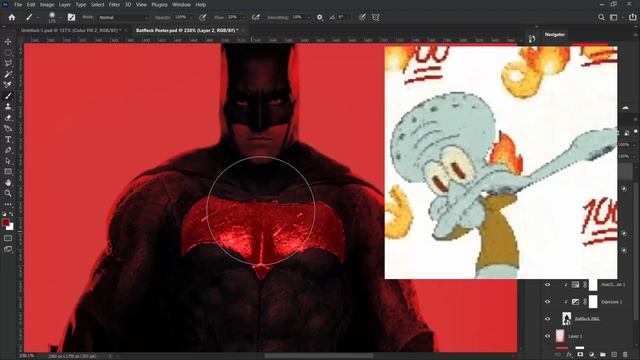Toggle pressure for opacity button
Viewport: 640px width, 360px height.
click(x=202, y=18)
